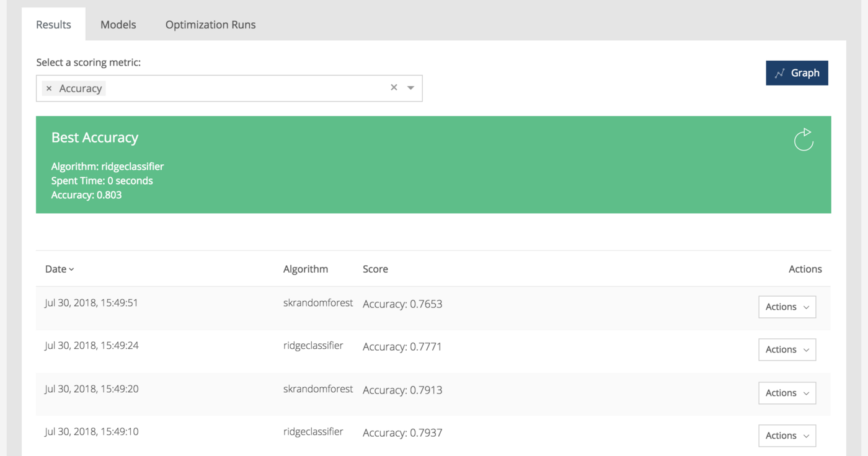
Task: Remove the Accuracy chip from the metric selector
Action: click(49, 88)
